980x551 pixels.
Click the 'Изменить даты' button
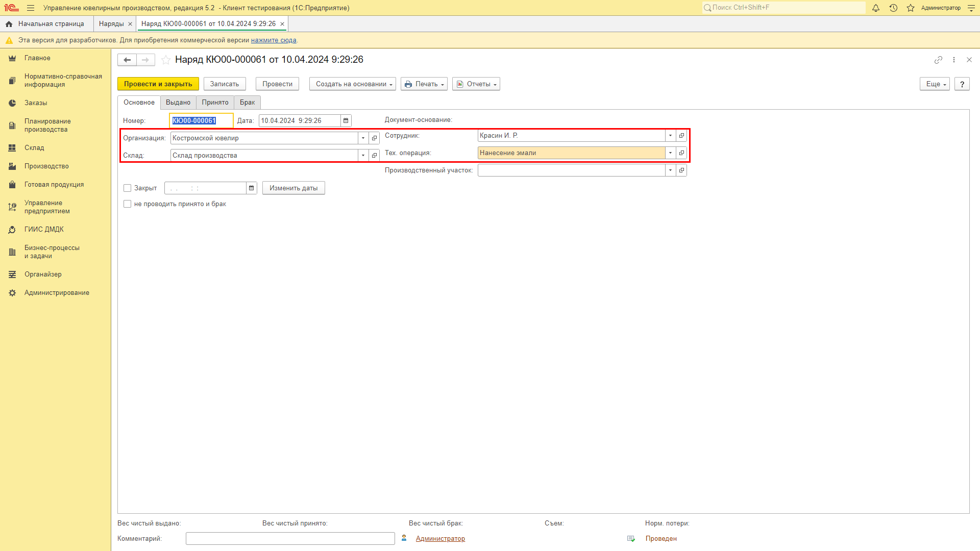coord(293,188)
